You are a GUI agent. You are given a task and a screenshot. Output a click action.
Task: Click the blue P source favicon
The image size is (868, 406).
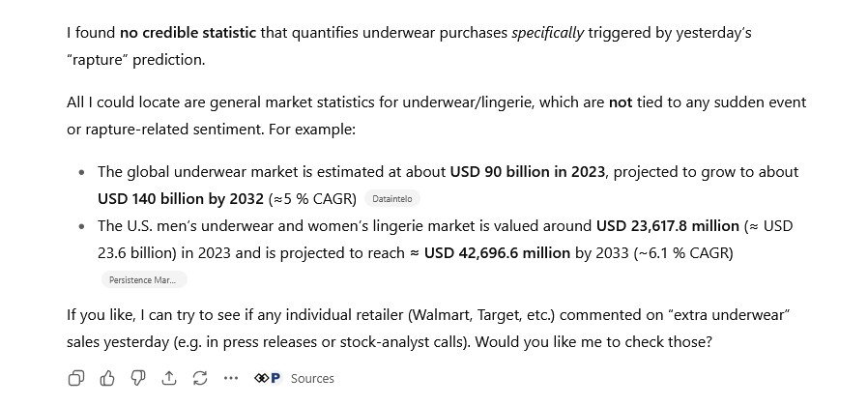(x=275, y=378)
